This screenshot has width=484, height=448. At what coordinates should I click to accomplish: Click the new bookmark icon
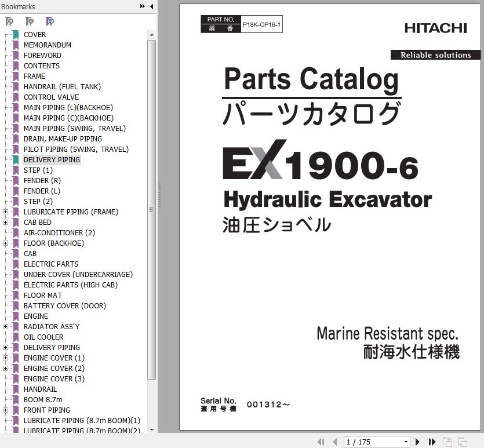(x=30, y=21)
